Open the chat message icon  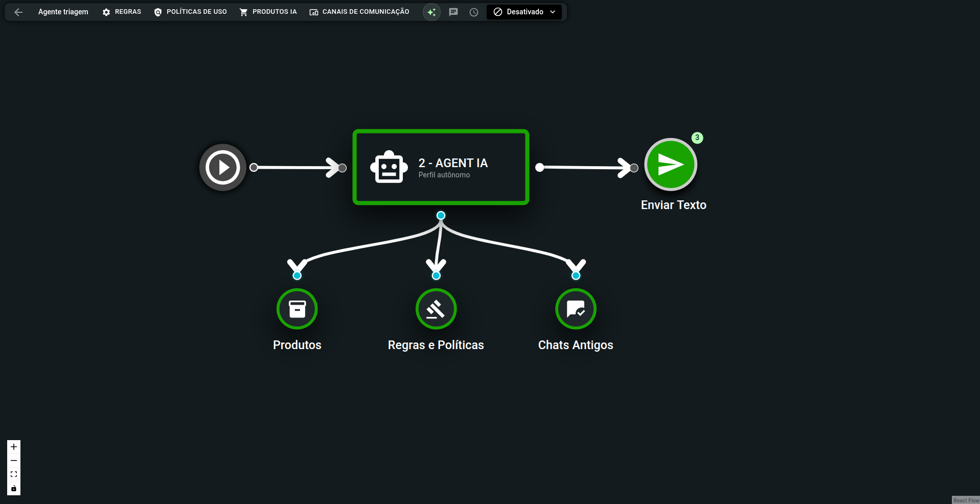453,12
